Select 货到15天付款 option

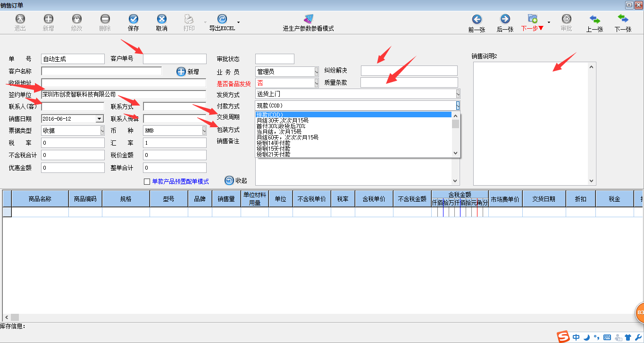(x=353, y=148)
